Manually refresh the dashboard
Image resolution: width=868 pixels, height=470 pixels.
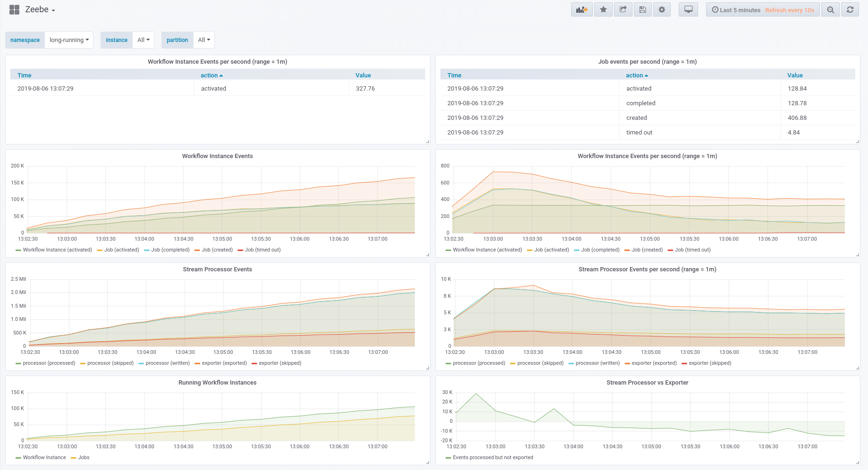850,9
